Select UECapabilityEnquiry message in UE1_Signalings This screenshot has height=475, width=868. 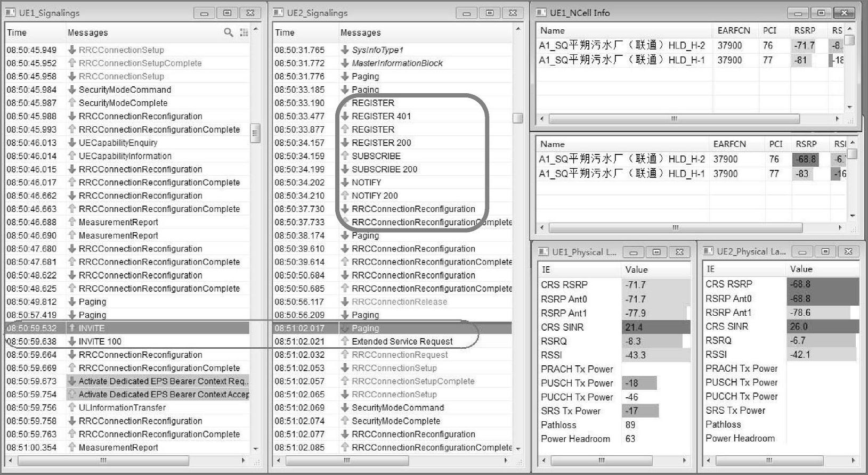[x=127, y=143]
